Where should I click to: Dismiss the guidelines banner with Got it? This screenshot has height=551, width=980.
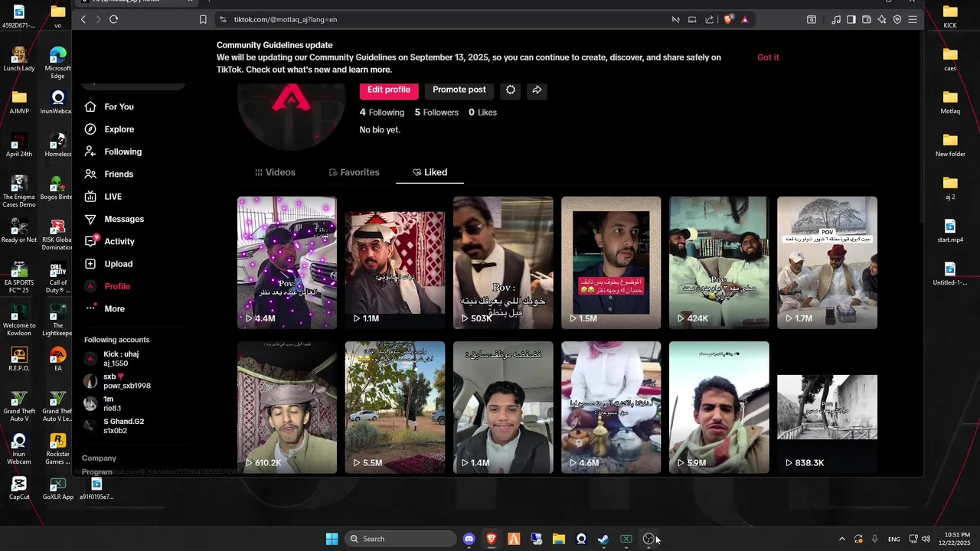[768, 57]
